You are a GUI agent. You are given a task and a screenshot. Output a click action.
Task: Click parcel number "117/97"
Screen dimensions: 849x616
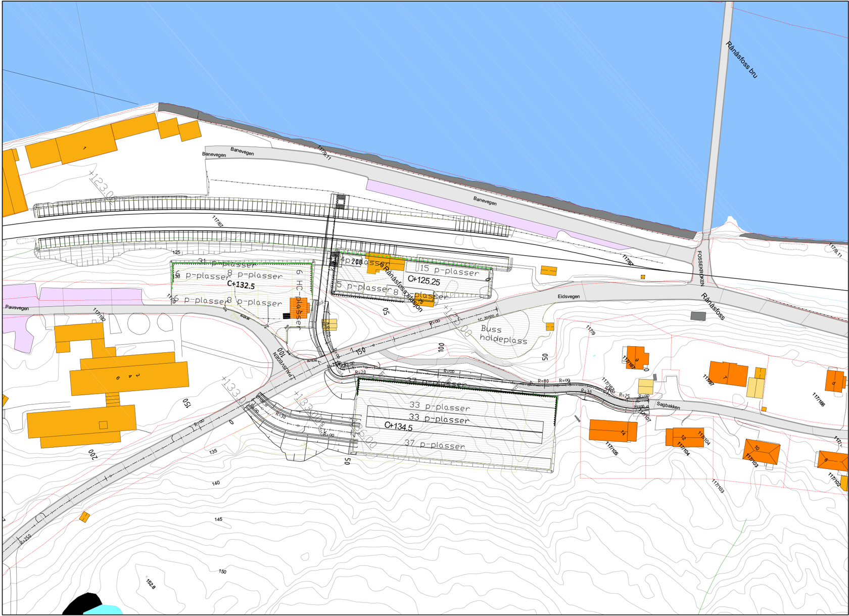pyautogui.click(x=707, y=380)
